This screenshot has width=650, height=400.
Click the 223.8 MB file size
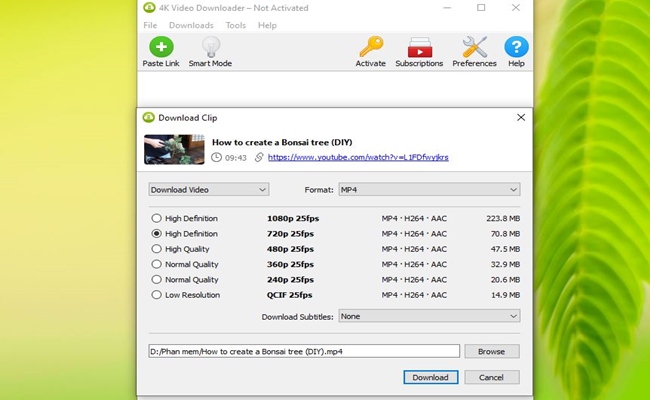[503, 218]
